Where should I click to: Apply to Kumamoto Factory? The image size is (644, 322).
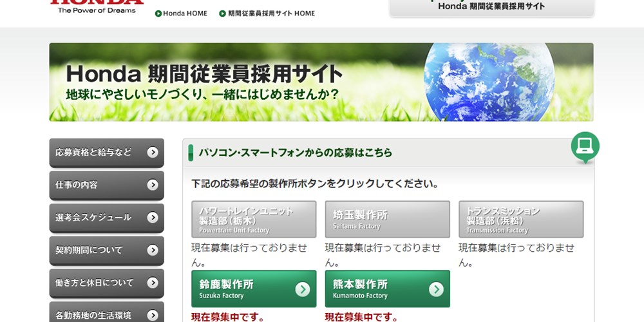coord(387,289)
